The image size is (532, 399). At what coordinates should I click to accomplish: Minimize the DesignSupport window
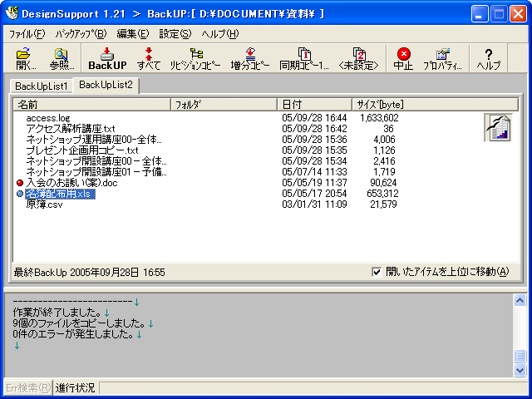point(479,14)
